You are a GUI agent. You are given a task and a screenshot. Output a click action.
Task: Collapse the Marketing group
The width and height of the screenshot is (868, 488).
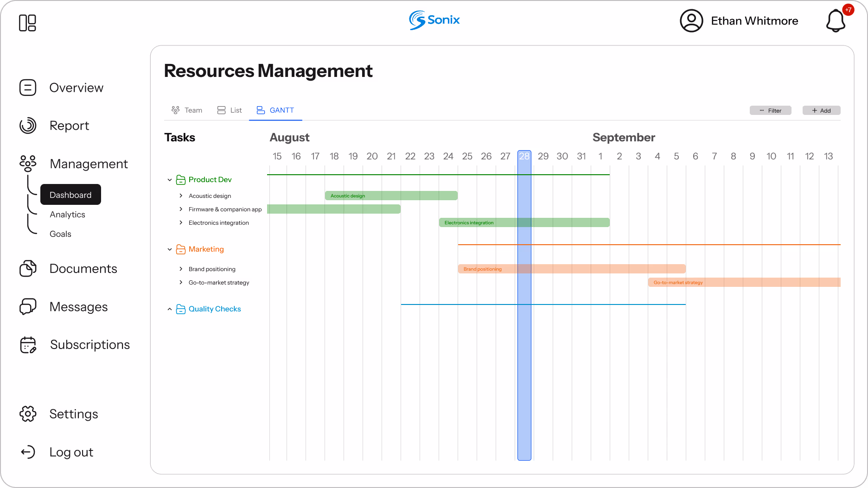click(x=170, y=249)
